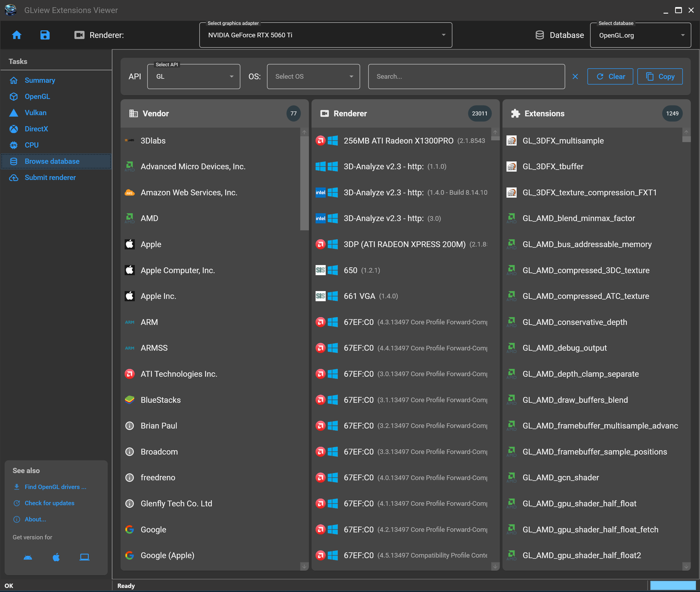Switch to the Browse database task
The height and width of the screenshot is (592, 700).
click(x=52, y=161)
